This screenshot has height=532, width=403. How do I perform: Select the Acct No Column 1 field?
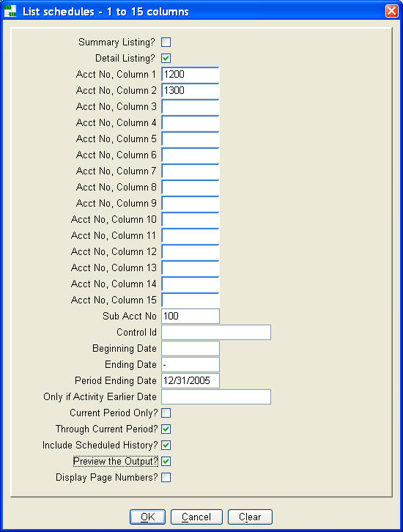[191, 74]
